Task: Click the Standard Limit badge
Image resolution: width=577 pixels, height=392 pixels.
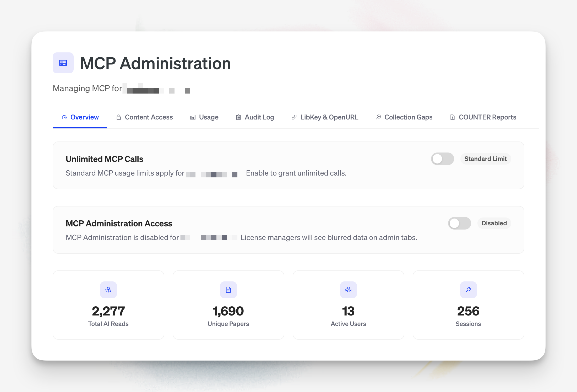Action: pyautogui.click(x=485, y=159)
